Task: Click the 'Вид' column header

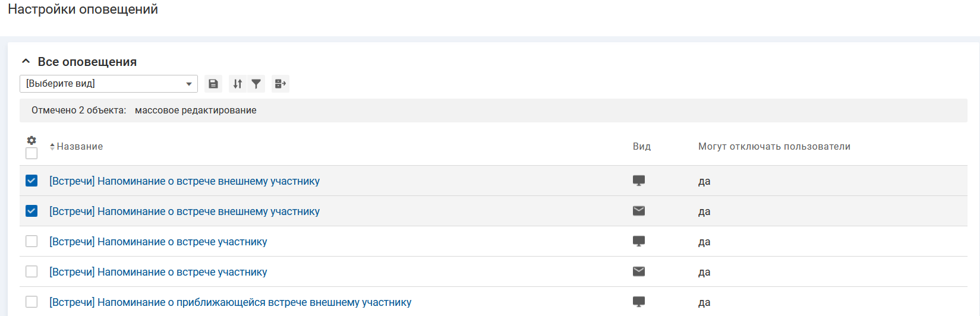Action: point(641,147)
